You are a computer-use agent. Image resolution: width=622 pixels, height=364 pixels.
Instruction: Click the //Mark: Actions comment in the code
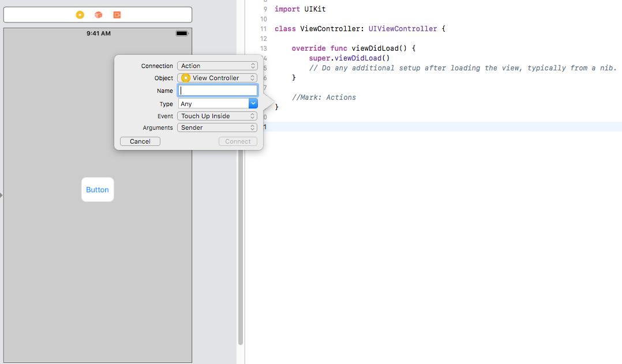[325, 97]
